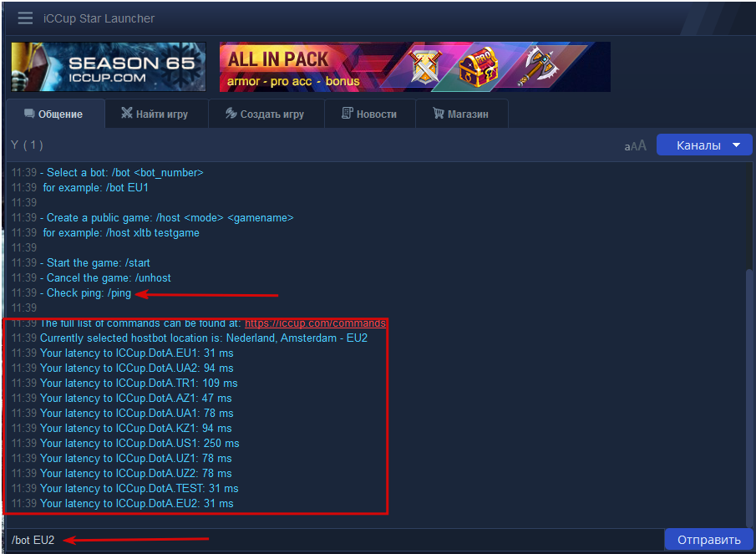Click the crossed swords icon on Найти игру

point(126,114)
